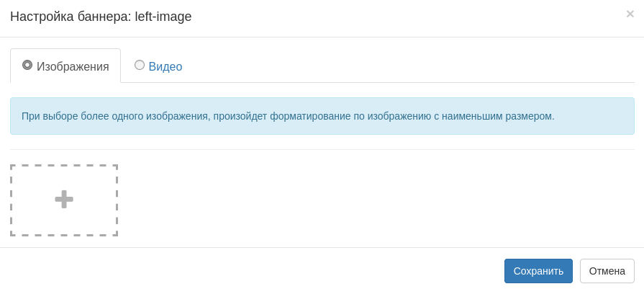Cancel the banner configuration
This screenshot has width=644, height=289.
(x=607, y=271)
